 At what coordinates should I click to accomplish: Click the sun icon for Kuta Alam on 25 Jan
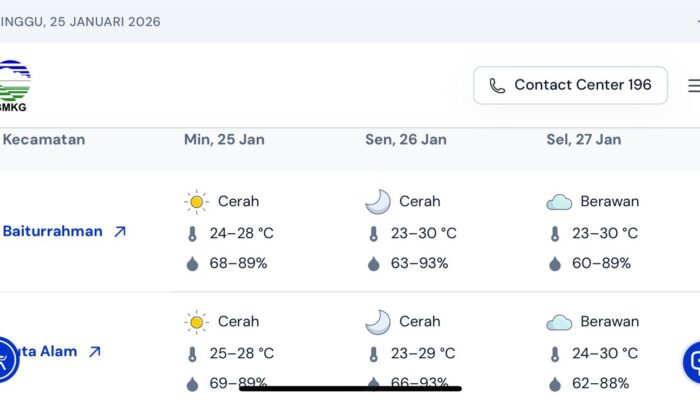click(197, 322)
